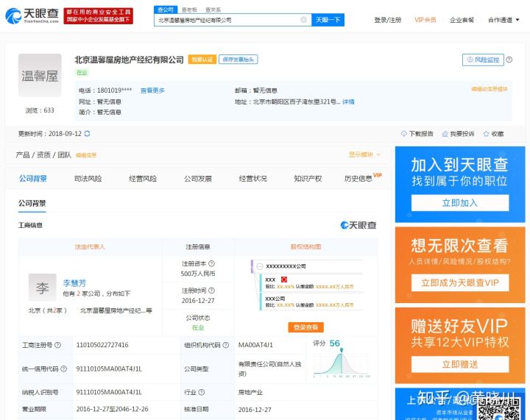Click the 评分 56 score chart

click(x=342, y=360)
